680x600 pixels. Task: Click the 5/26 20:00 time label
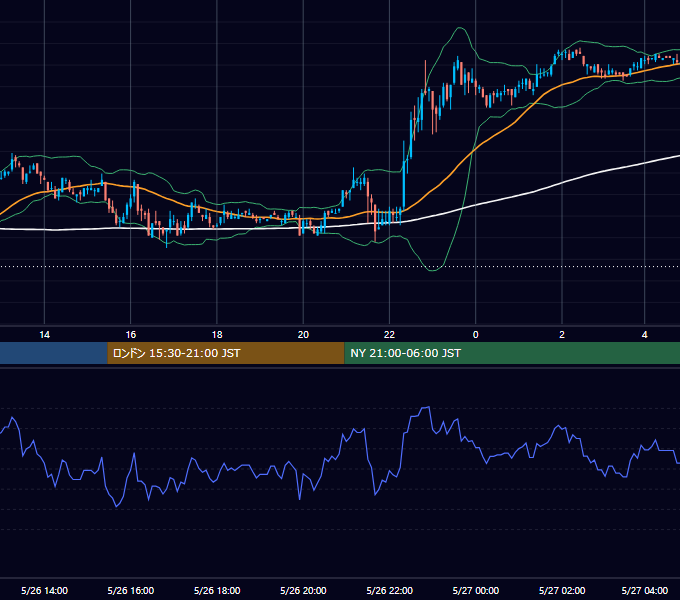pyautogui.click(x=303, y=590)
